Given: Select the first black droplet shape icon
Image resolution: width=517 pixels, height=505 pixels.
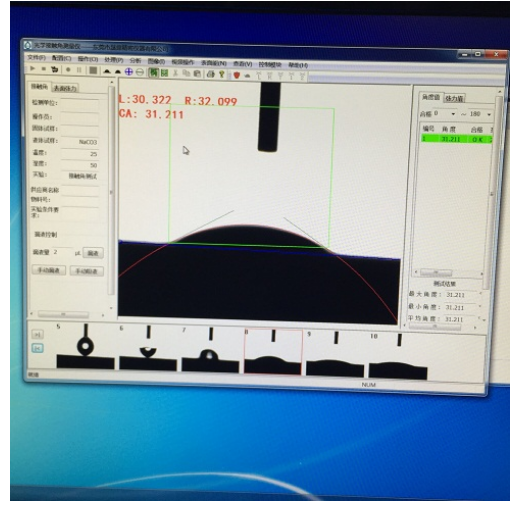Looking at the screenshot, I should tap(107, 71).
